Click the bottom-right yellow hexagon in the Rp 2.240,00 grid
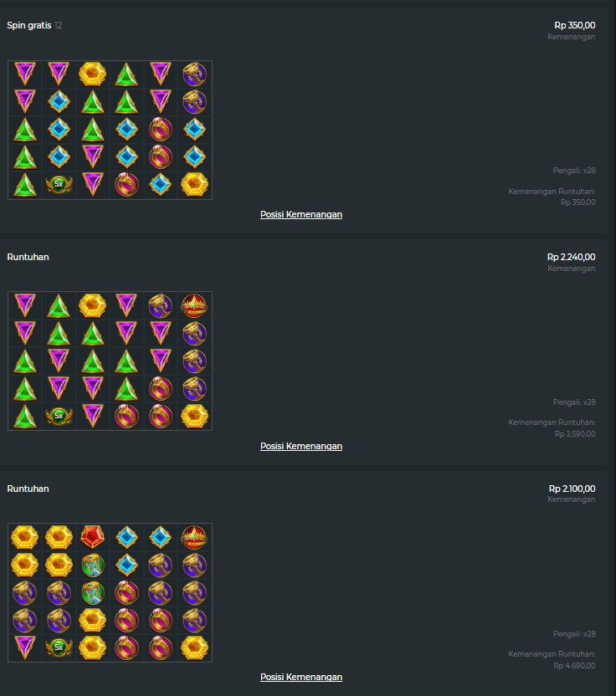The width and height of the screenshot is (616, 696). tap(194, 416)
